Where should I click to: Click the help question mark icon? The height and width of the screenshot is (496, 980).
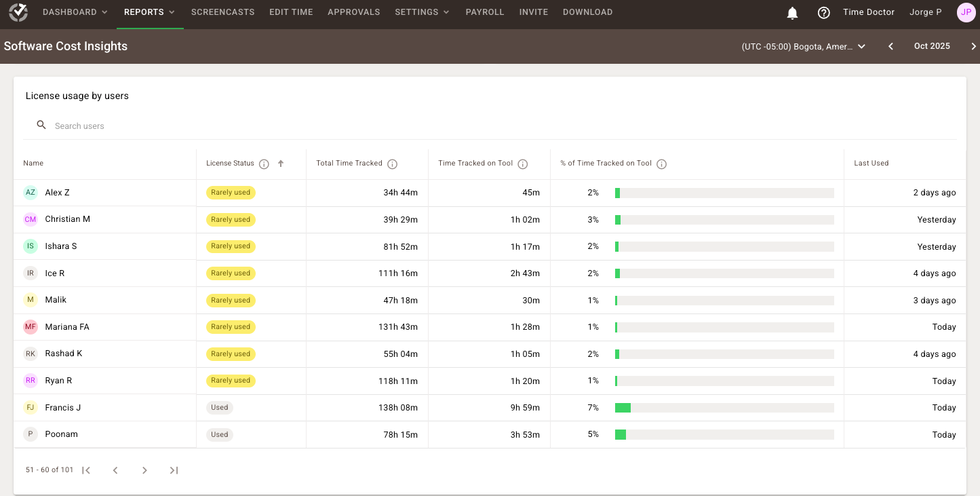tap(824, 13)
